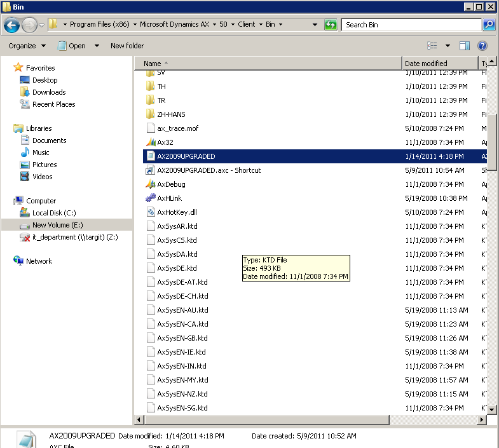Select AxSysEN-AU.ktd file name

coord(182,310)
